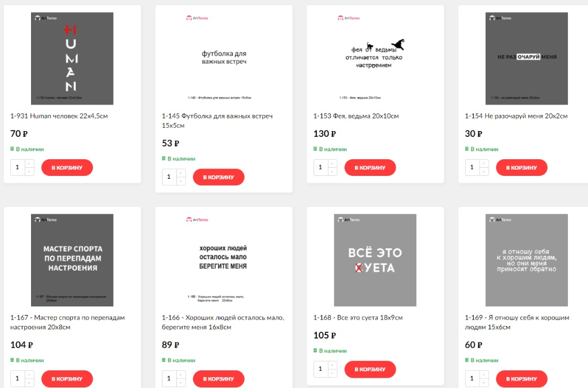Increase quantity for Футболка для важных встреч
This screenshot has width=588, height=388.
tap(181, 174)
